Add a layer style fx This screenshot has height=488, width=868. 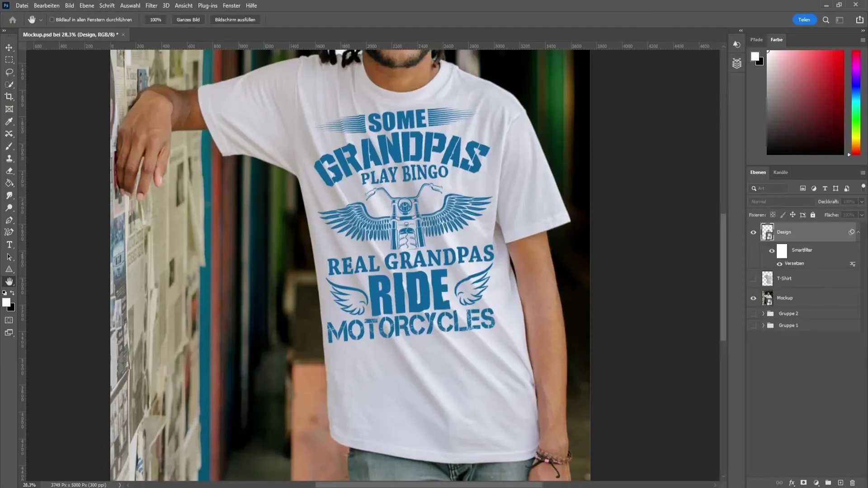(x=792, y=483)
